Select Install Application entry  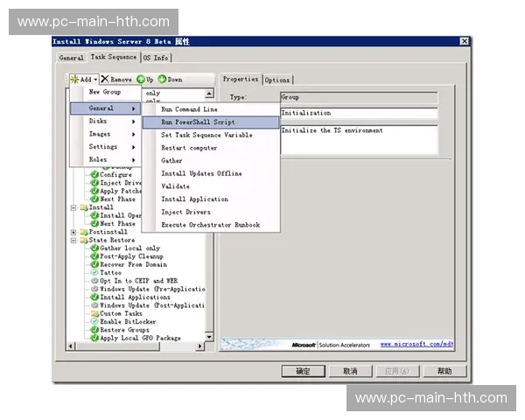tap(211, 199)
